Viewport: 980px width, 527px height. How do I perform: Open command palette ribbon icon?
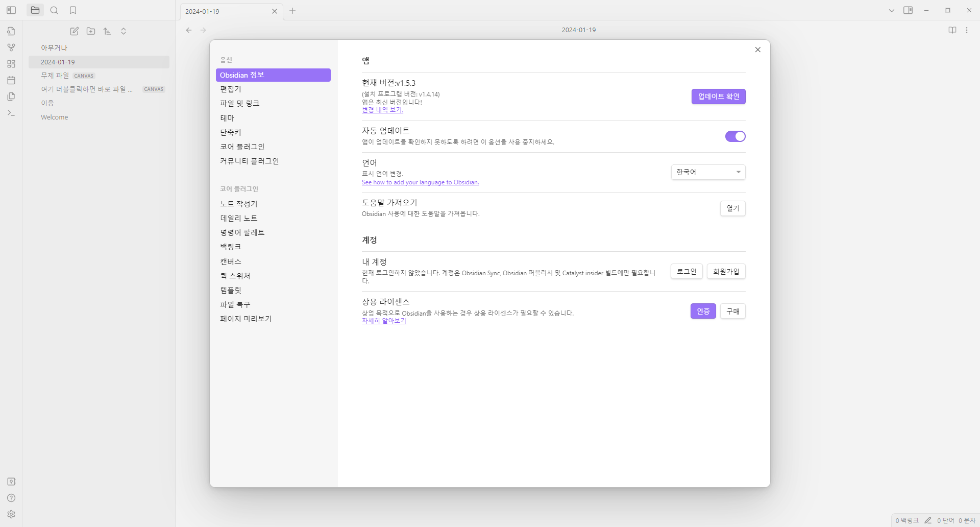coord(11,113)
